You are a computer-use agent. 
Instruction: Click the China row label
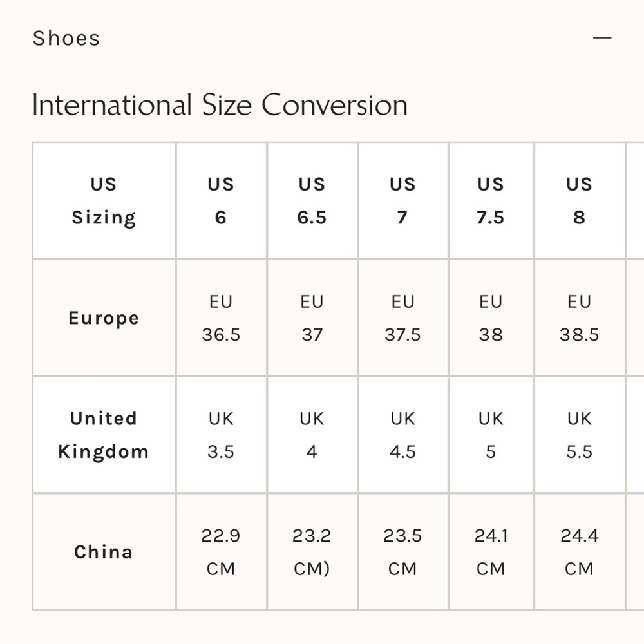pyautogui.click(x=104, y=552)
